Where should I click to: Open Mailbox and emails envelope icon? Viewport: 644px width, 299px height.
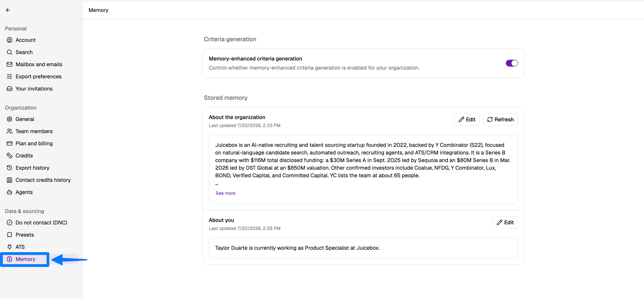pyautogui.click(x=9, y=64)
